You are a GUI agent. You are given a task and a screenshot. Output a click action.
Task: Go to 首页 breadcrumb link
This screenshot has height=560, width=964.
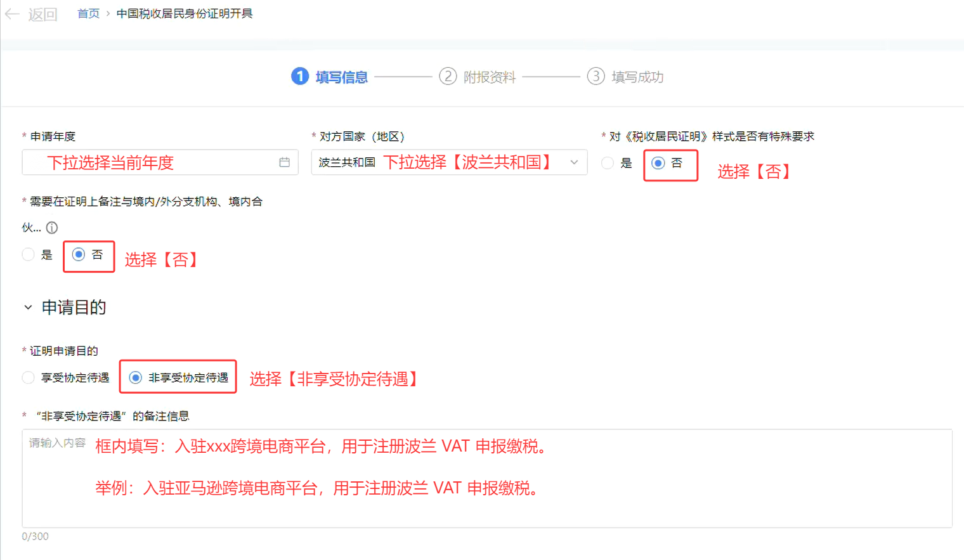(x=88, y=14)
